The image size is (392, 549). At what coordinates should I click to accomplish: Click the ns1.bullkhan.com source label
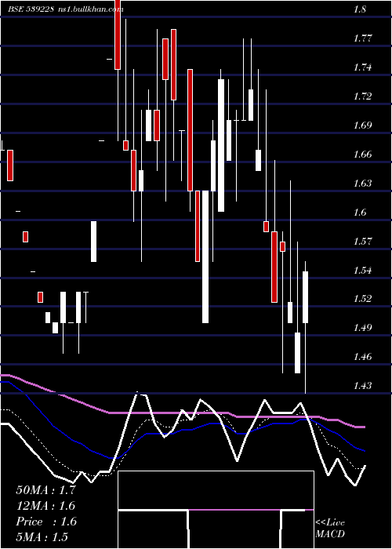(x=90, y=9)
